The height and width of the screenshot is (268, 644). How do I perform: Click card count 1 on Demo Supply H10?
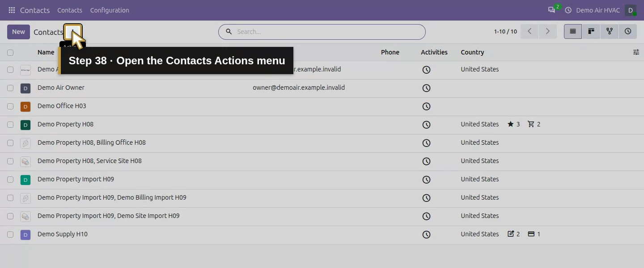[x=534, y=234]
